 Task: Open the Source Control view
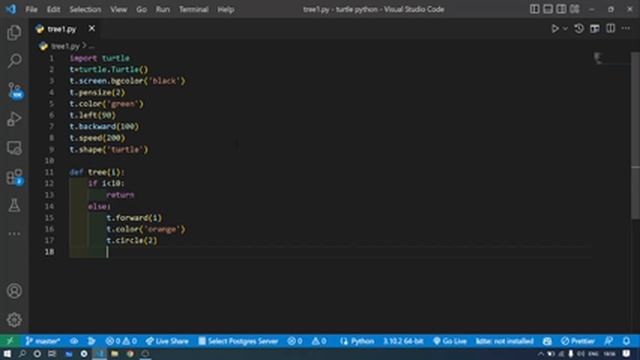pos(15,90)
